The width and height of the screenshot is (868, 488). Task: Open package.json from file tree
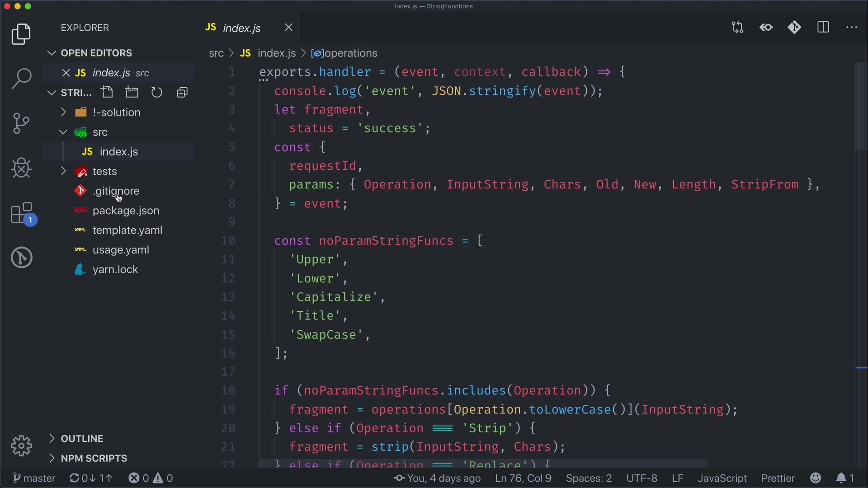[x=126, y=211]
